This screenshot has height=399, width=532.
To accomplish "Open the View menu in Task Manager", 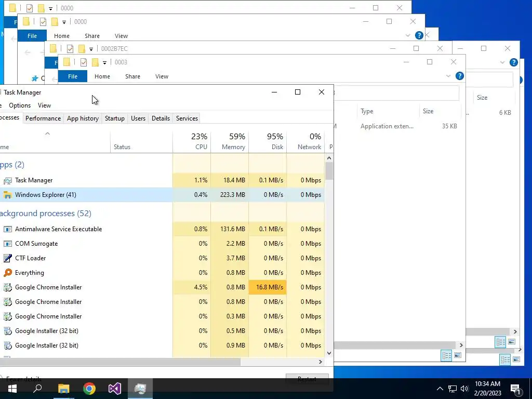I will 45,105.
